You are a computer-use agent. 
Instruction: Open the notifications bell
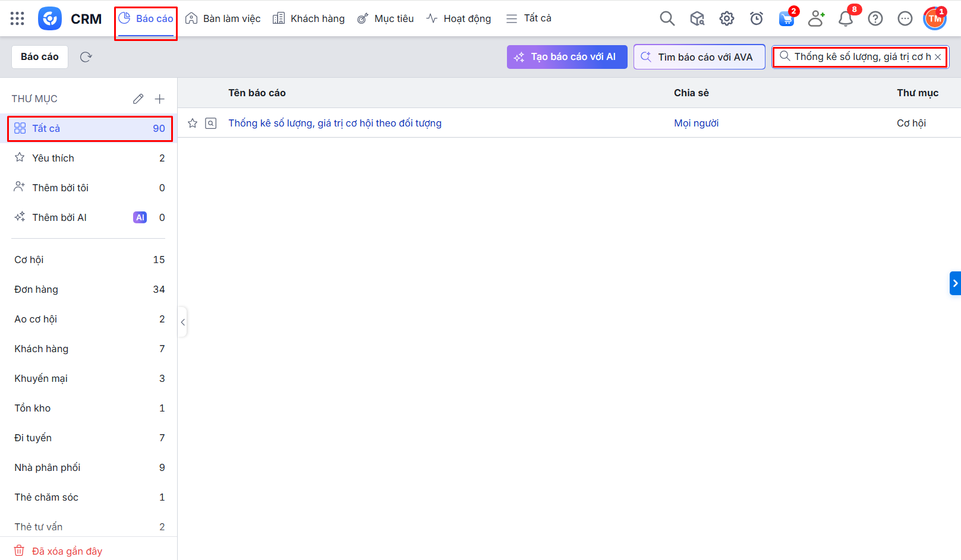[x=845, y=19]
